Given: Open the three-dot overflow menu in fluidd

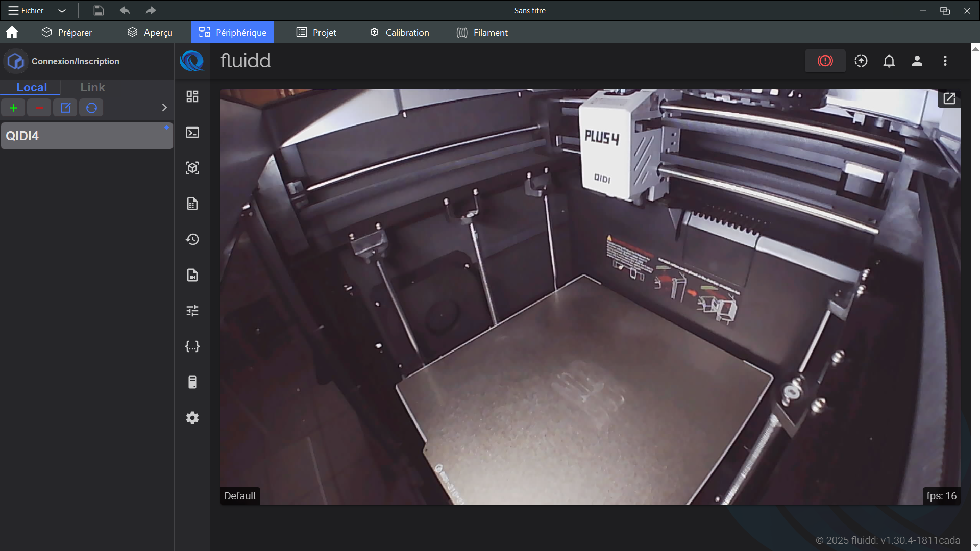Looking at the screenshot, I should 945,61.
